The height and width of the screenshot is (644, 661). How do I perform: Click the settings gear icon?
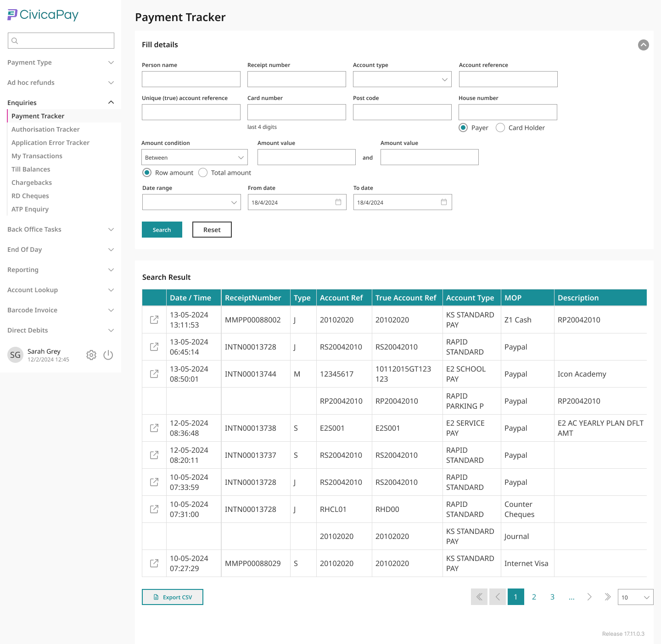click(x=91, y=355)
